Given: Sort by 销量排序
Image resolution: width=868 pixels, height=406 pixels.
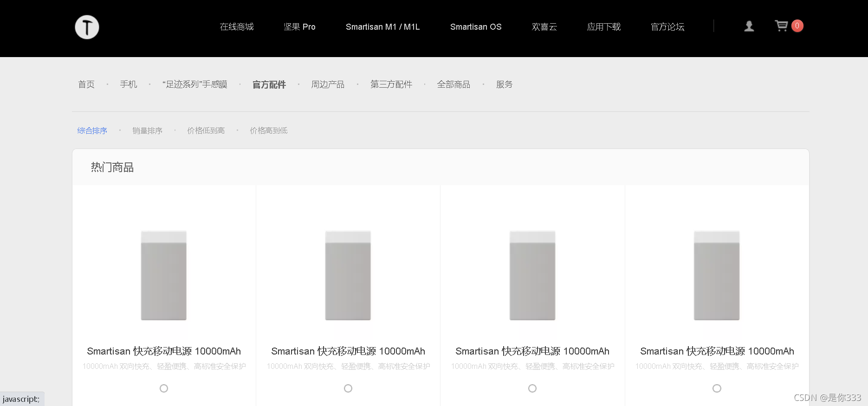Looking at the screenshot, I should 147,131.
